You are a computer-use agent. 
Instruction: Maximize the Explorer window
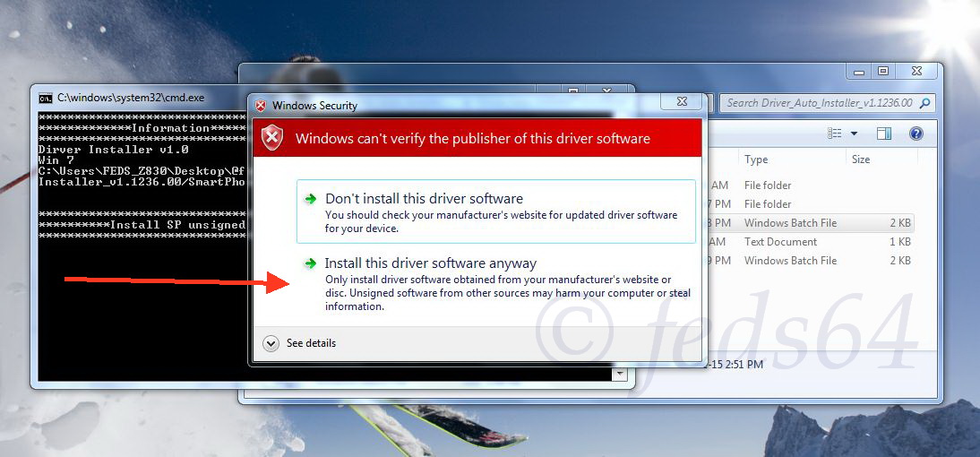pyautogui.click(x=882, y=72)
